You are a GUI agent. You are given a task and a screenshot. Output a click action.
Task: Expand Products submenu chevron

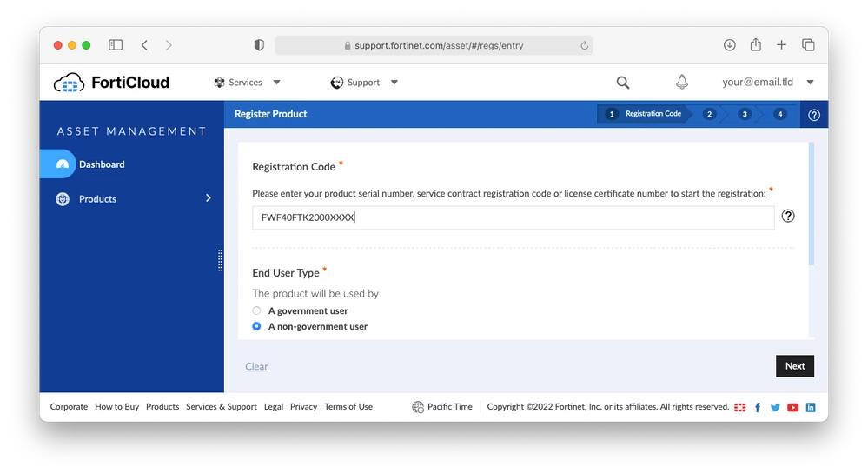coord(209,198)
